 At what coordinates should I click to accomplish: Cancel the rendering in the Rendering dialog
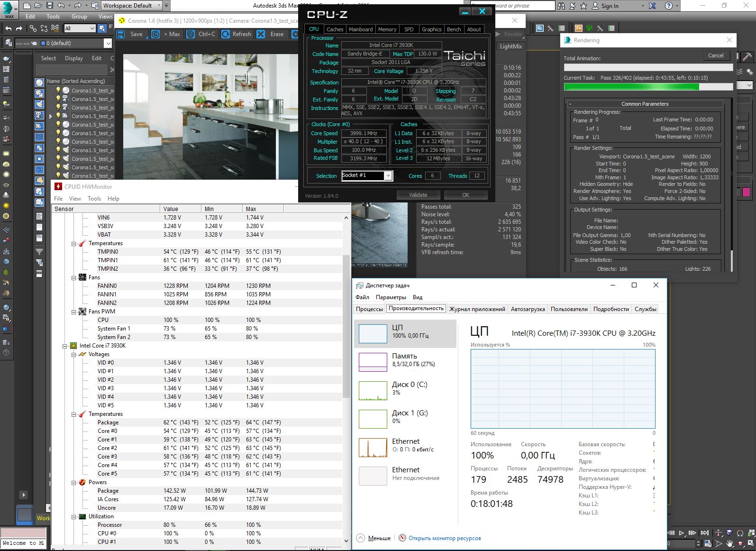[x=716, y=55]
